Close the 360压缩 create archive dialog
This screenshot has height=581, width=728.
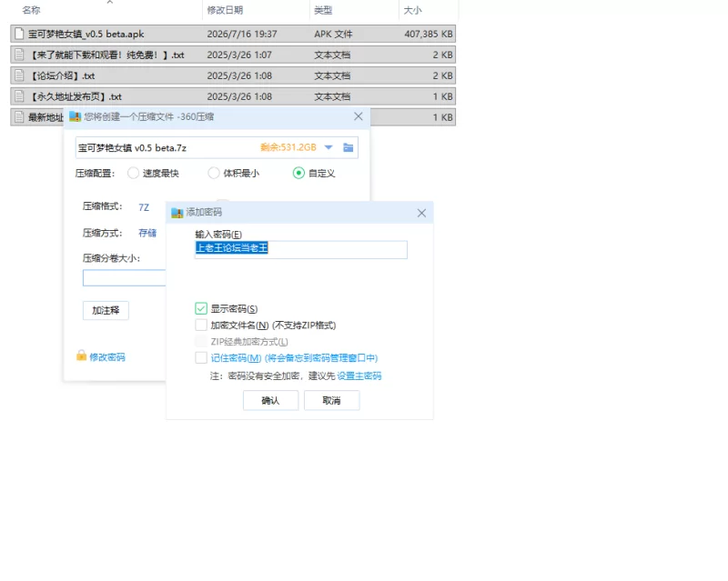tap(358, 116)
